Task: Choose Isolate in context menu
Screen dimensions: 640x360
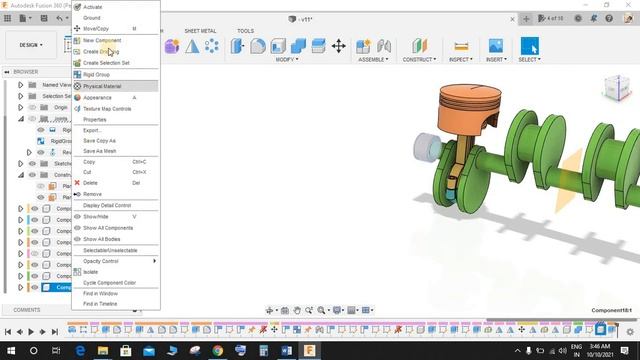Action: pyautogui.click(x=116, y=272)
